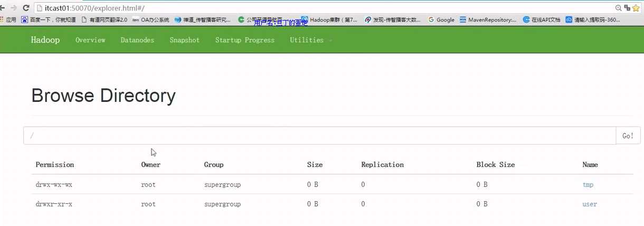Reload the page with the refresh icon
This screenshot has height=226, width=644.
click(x=26, y=8)
